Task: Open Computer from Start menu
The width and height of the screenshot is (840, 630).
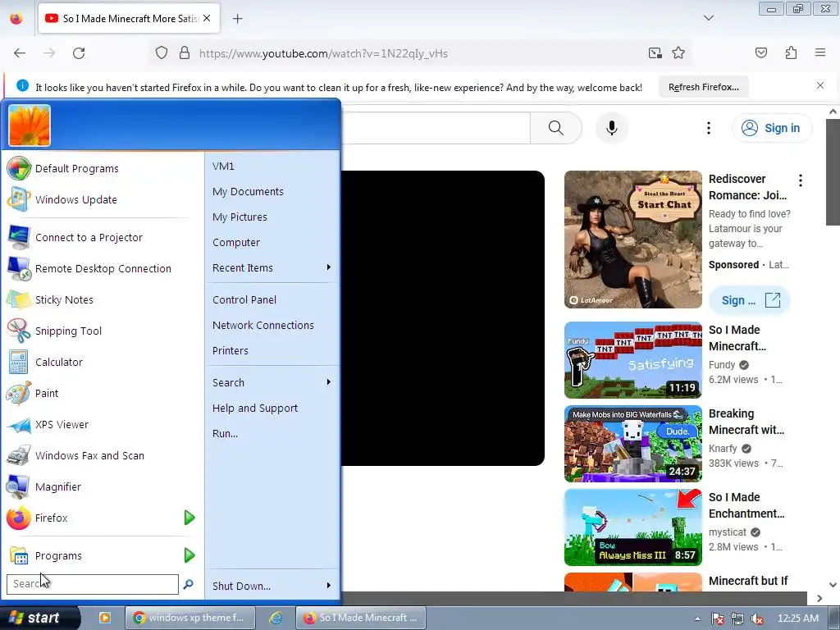Action: click(236, 242)
